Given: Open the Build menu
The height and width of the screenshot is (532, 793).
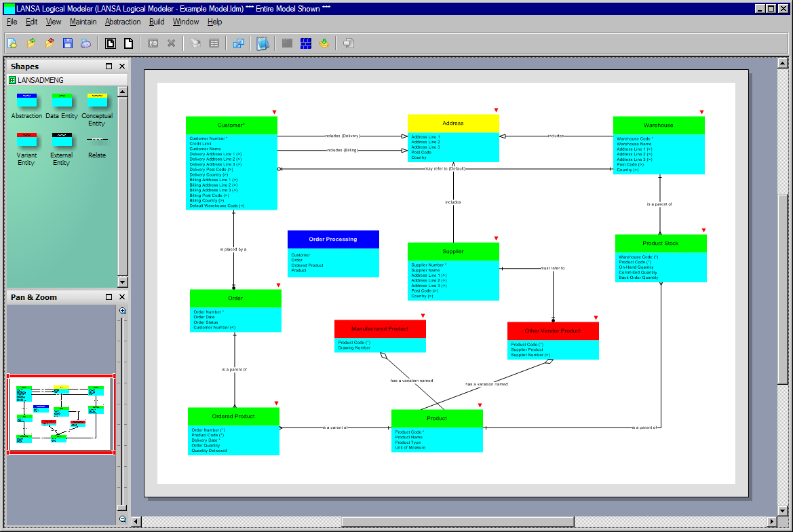Looking at the screenshot, I should pos(157,22).
